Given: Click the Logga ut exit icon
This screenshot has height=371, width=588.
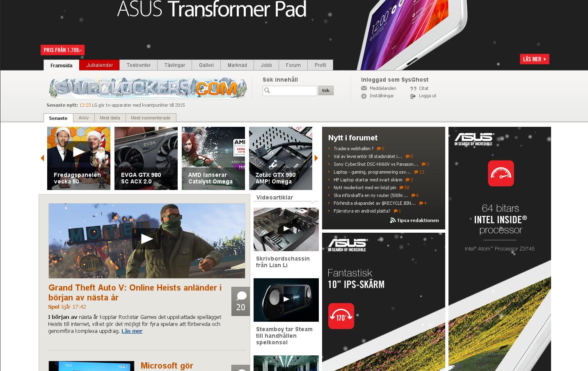Looking at the screenshot, I should (413, 96).
